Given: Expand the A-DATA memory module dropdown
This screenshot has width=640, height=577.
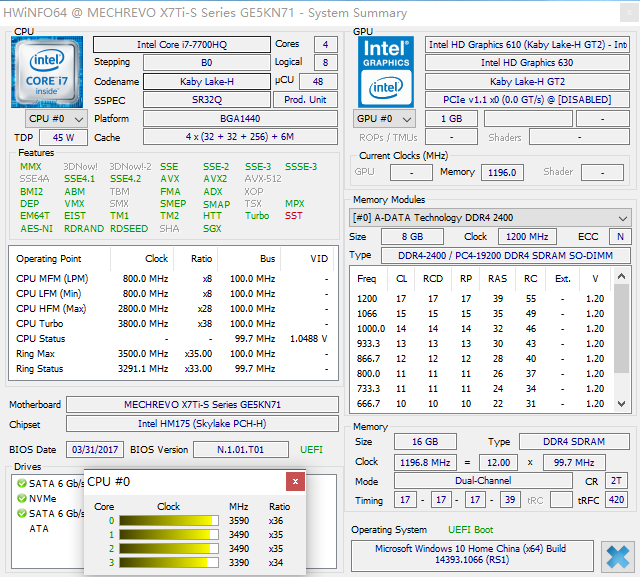Looking at the screenshot, I should (624, 217).
